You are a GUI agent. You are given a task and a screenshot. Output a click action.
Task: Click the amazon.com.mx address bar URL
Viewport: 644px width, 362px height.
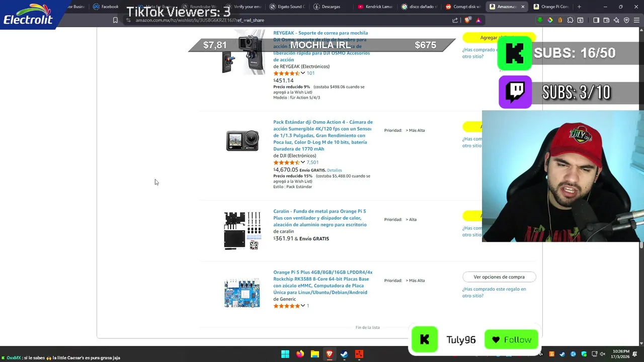(x=200, y=20)
